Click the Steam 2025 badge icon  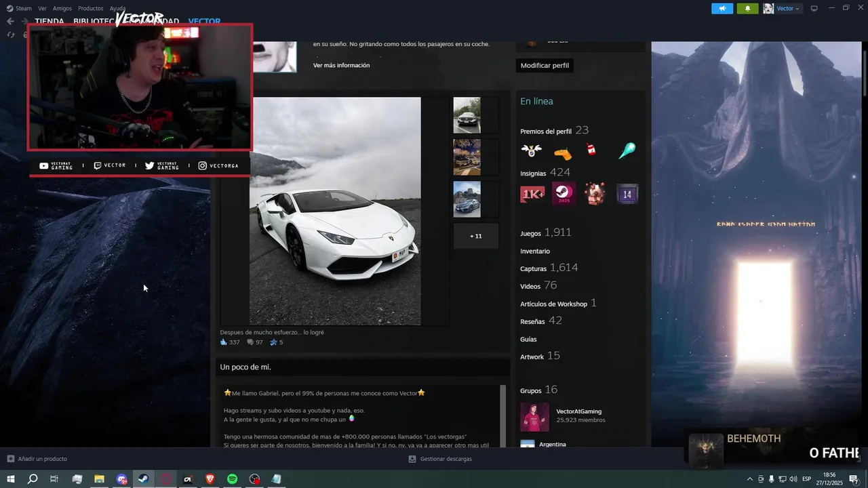point(564,194)
